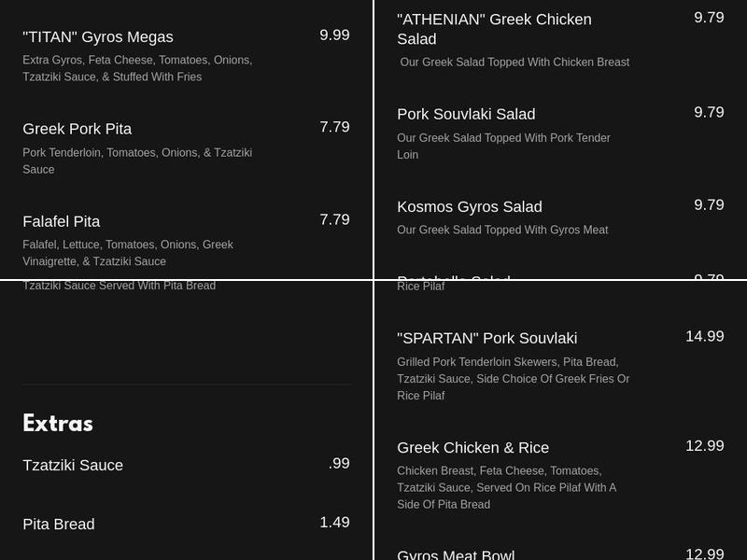This screenshot has height=560, width=747.
Task: Click the Greek Pork Pita description text
Action: coord(137,161)
